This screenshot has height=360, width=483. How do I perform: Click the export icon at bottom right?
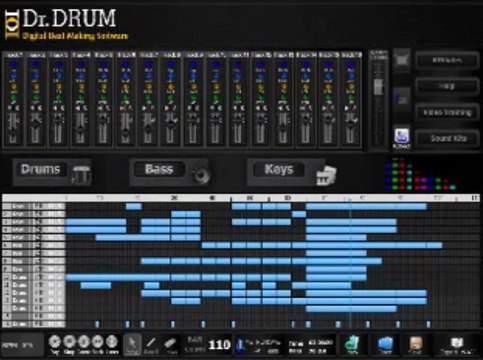pos(457,344)
